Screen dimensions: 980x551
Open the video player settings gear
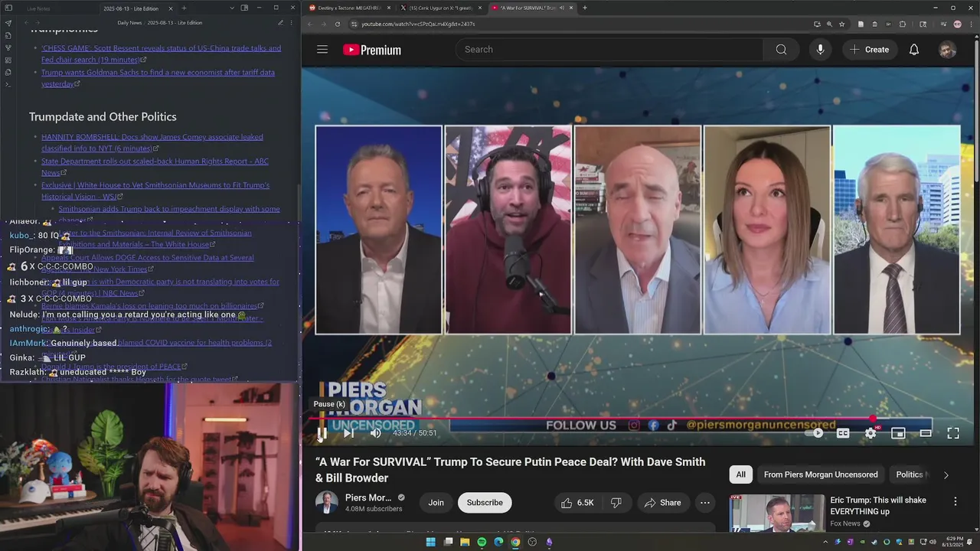click(871, 433)
